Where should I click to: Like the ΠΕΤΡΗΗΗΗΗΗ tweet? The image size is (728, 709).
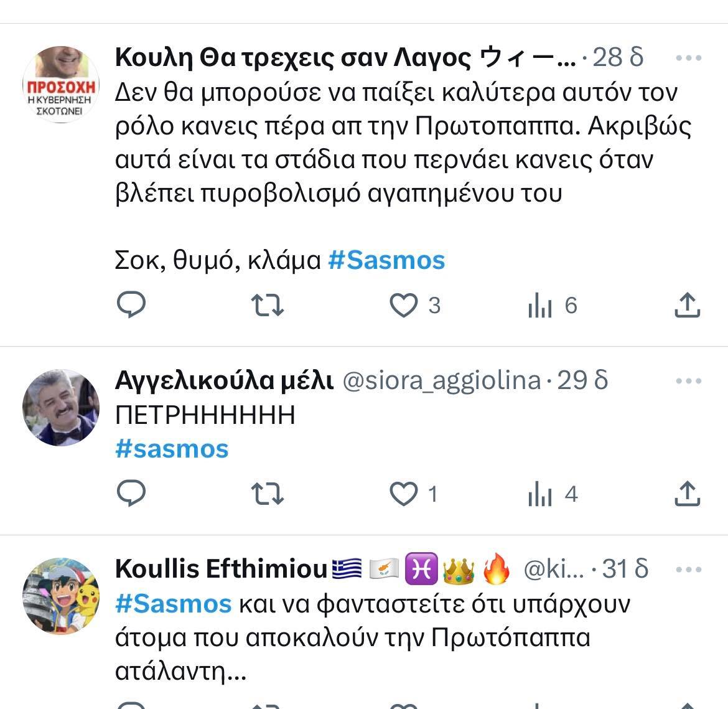tap(403, 494)
